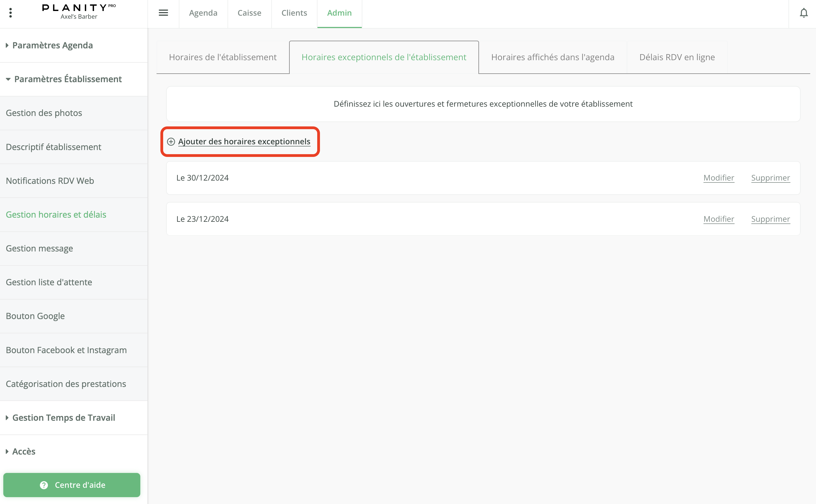Select Horaires de l'établissement tab
This screenshot has height=504, width=816.
[x=223, y=57]
